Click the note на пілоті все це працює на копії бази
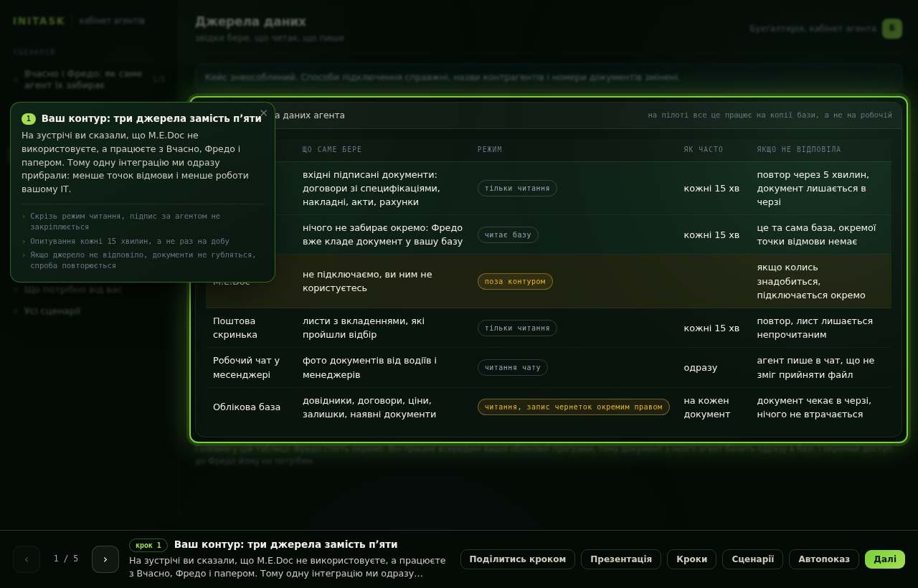 [x=770, y=115]
